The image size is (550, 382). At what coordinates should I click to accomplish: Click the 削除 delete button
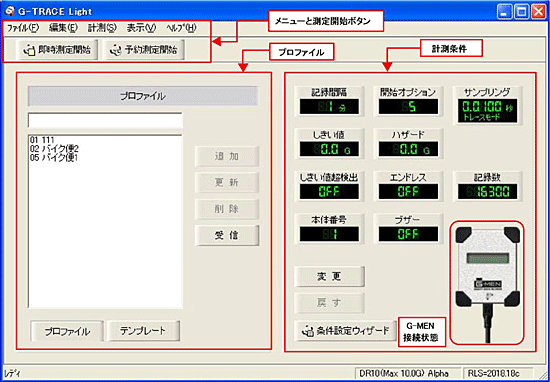click(x=227, y=209)
